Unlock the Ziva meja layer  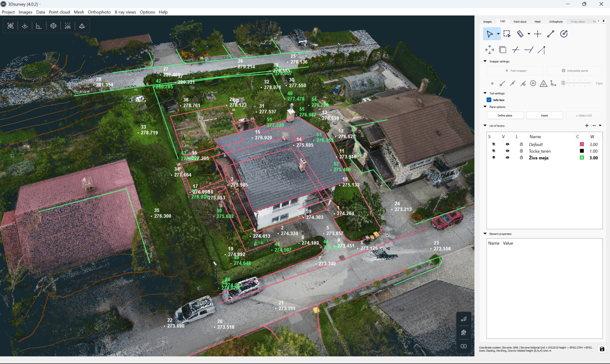(521, 158)
